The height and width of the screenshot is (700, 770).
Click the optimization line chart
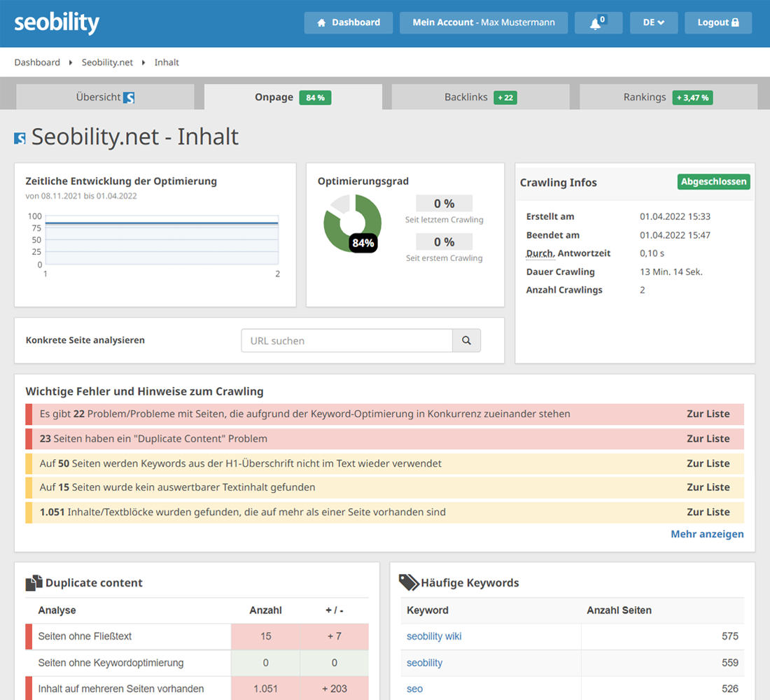(162, 240)
